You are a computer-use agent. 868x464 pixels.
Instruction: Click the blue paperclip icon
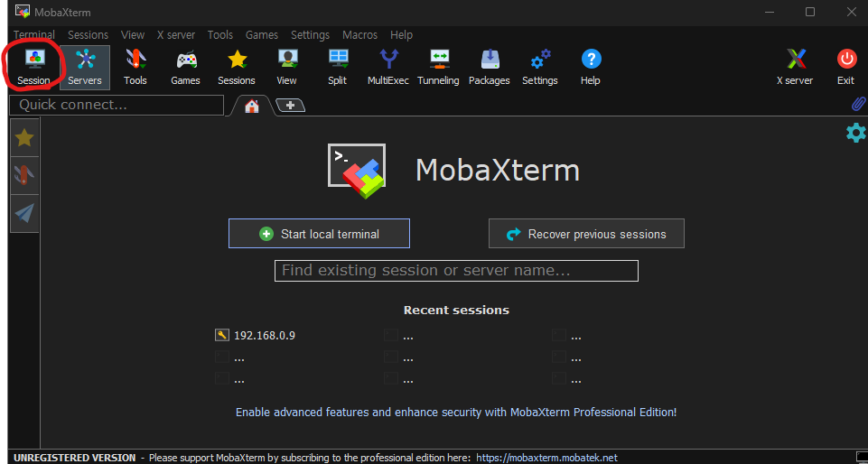tap(858, 104)
